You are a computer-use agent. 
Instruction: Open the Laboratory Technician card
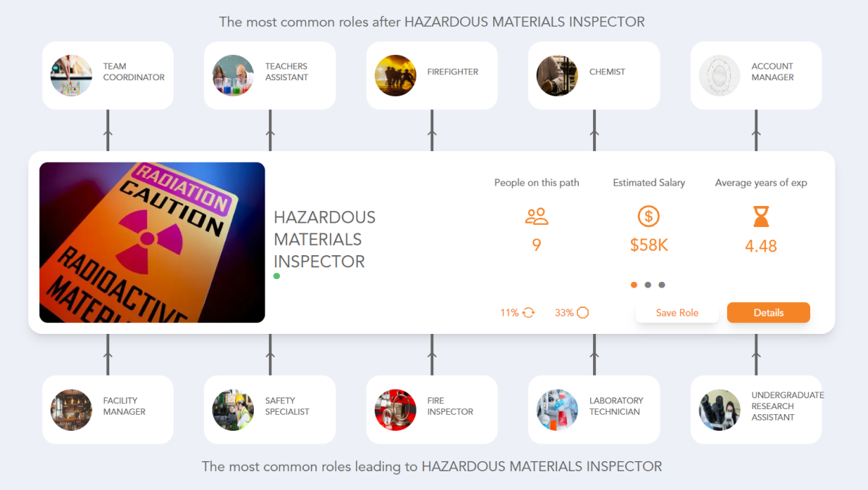[593, 409]
